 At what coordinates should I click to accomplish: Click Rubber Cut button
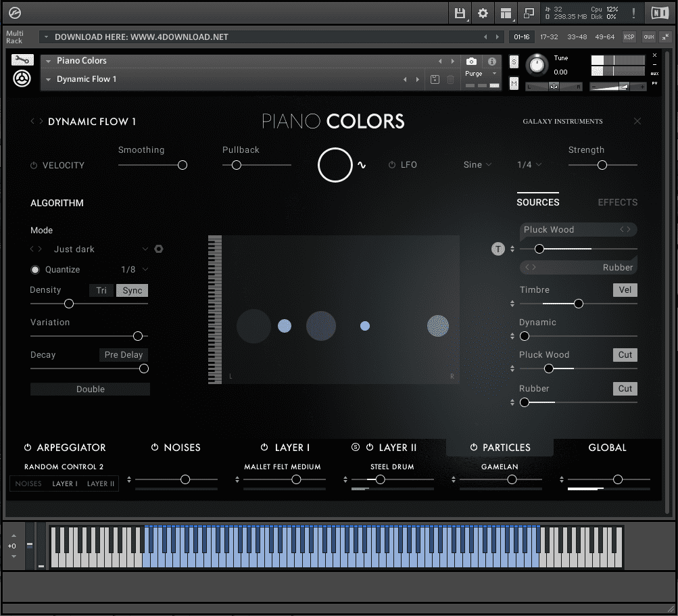[625, 388]
